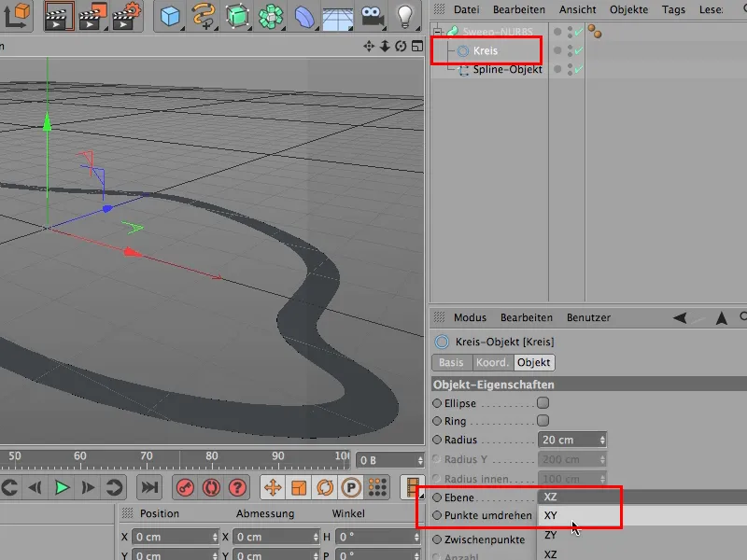Viewport: 747px width, 560px height.
Task: Switch to the Basis tab
Action: [x=451, y=362]
